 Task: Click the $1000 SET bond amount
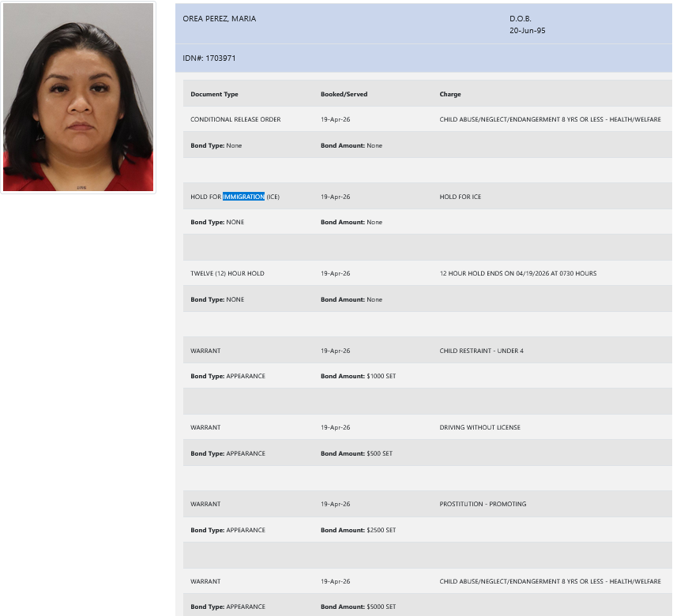point(382,377)
